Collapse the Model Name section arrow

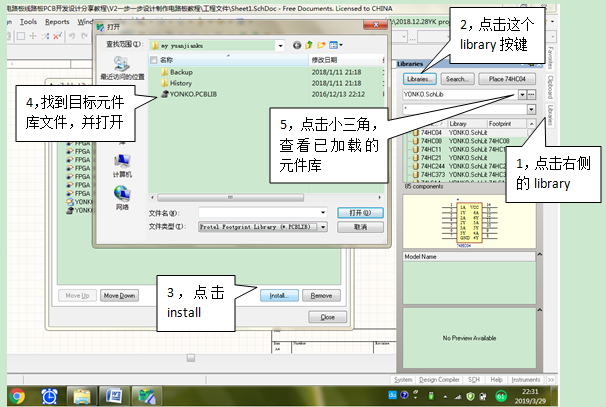coord(540,255)
